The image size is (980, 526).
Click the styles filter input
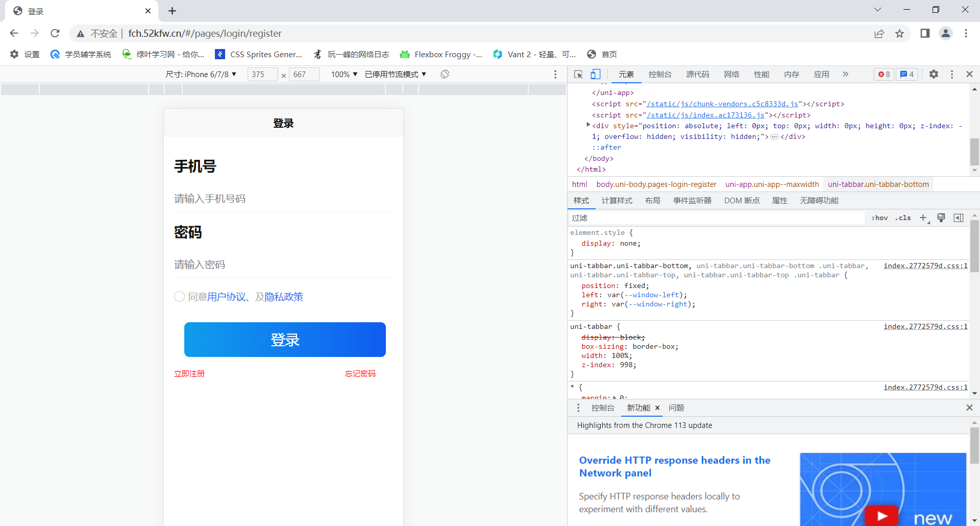pyautogui.click(x=717, y=218)
